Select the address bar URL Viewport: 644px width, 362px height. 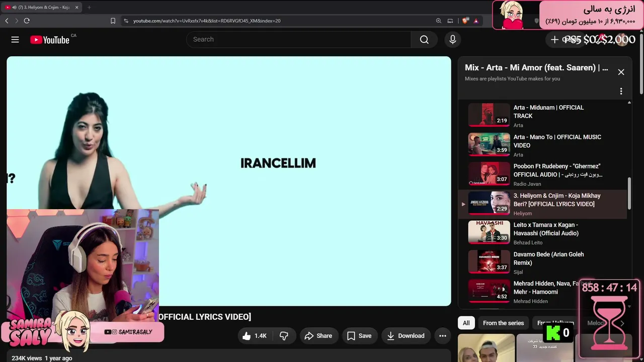click(207, 21)
